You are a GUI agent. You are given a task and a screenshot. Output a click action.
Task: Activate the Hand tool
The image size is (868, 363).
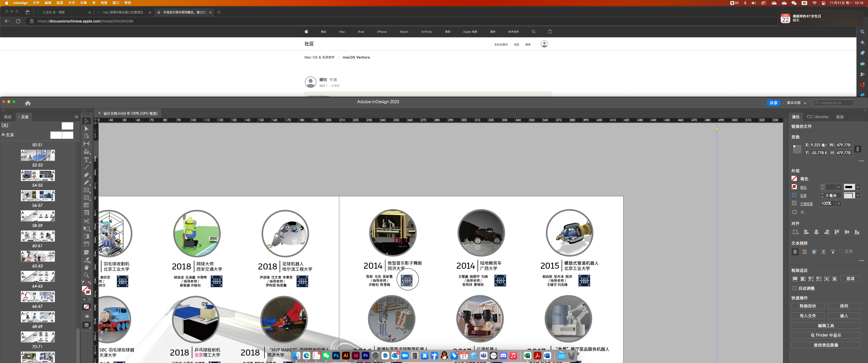[x=86, y=267]
